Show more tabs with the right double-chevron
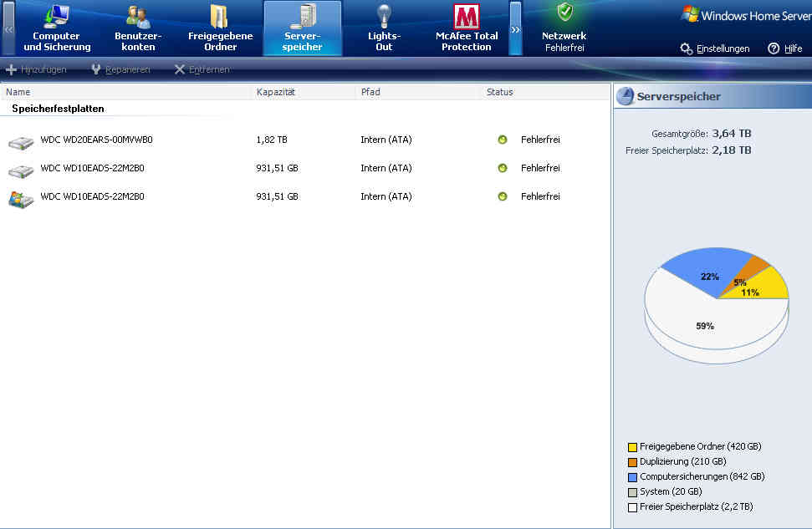 [x=515, y=28]
